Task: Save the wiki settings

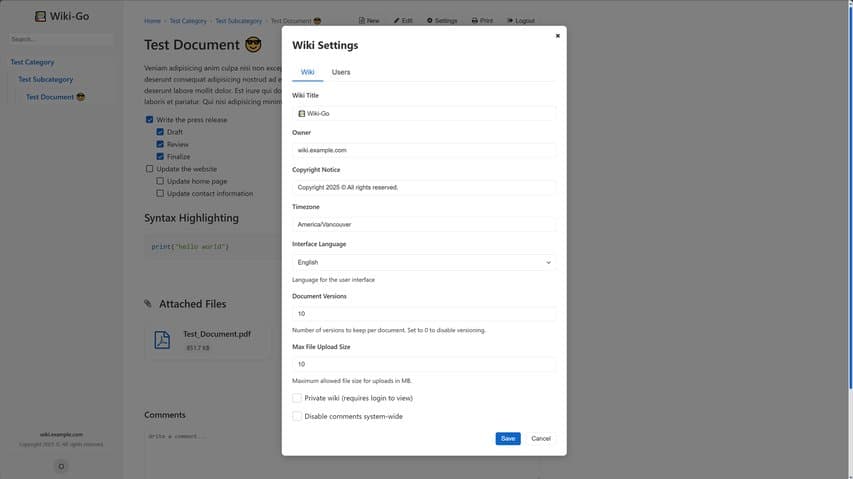Action: point(508,438)
